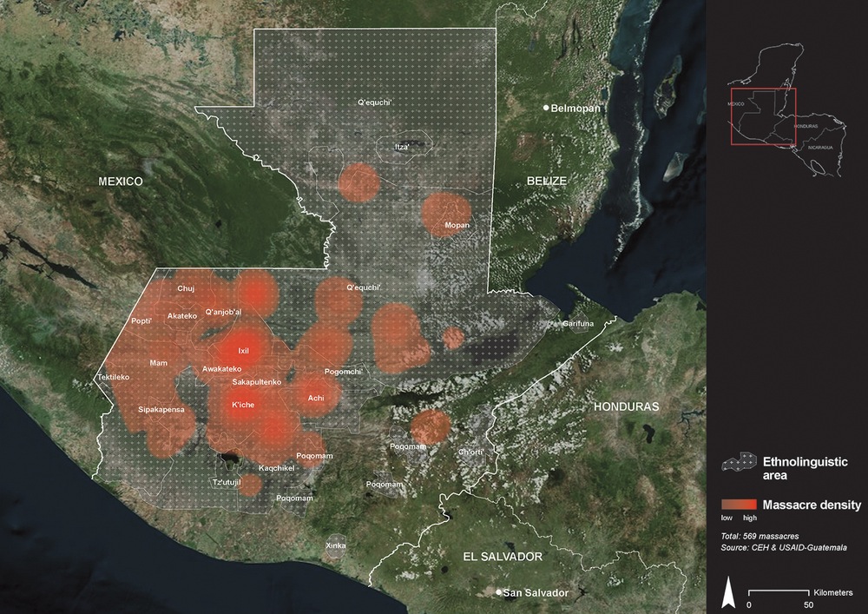Viewport: 868px width, 614px height.
Task: Click the Kilometers scale bar
Action: pos(779,592)
